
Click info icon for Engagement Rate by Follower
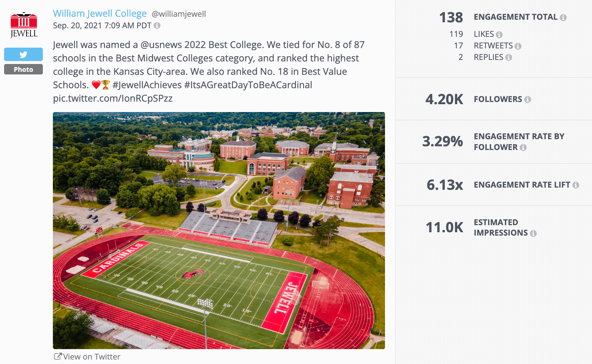(x=524, y=147)
